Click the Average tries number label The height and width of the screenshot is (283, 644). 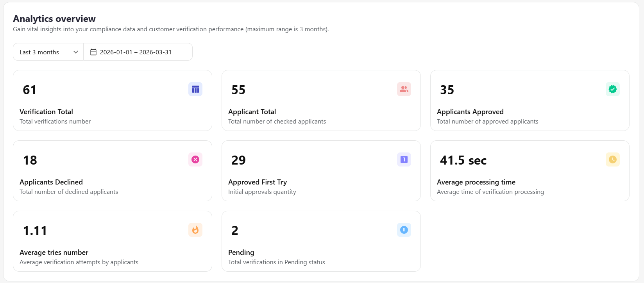(x=54, y=253)
